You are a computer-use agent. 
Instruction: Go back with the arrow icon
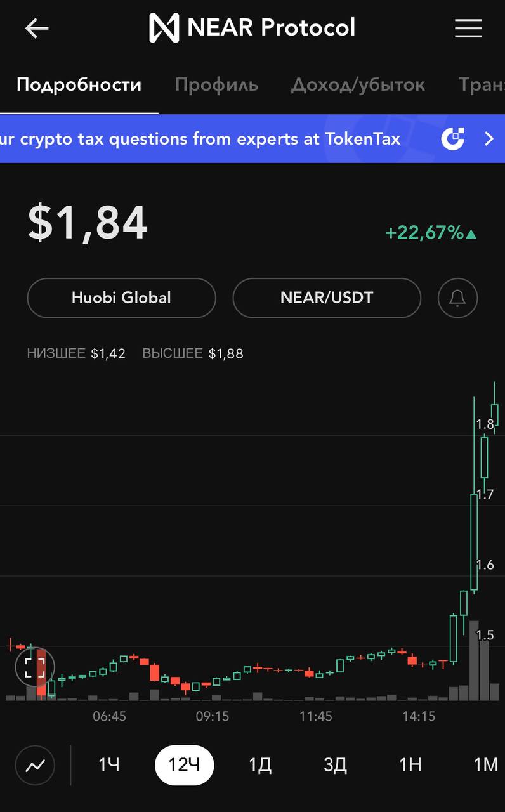click(37, 29)
